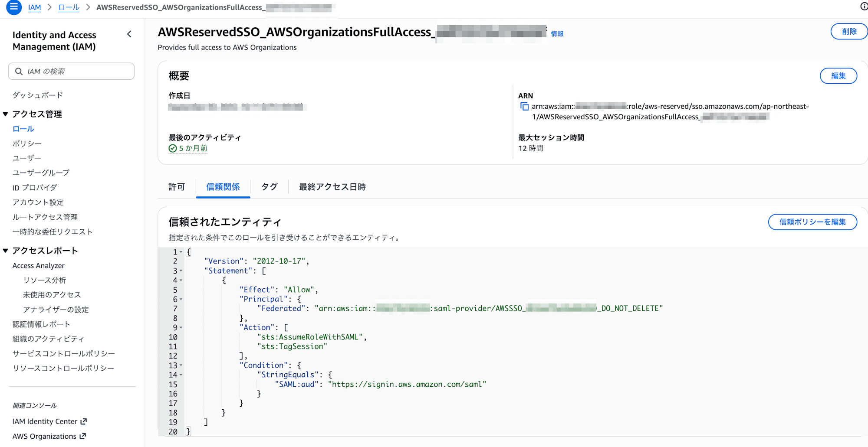Collapse the IAM sidebar with the chevron
Screen dimensions: 868x447
(129, 34)
